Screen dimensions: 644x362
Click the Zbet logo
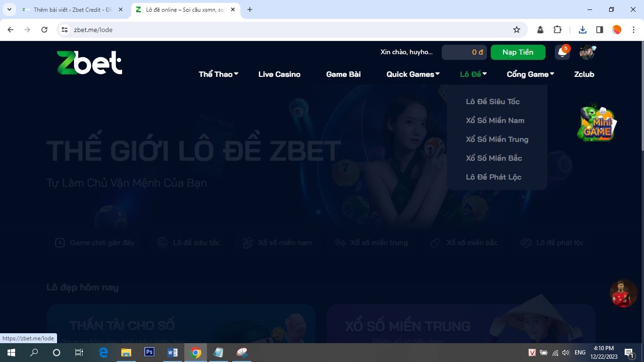[x=90, y=63]
